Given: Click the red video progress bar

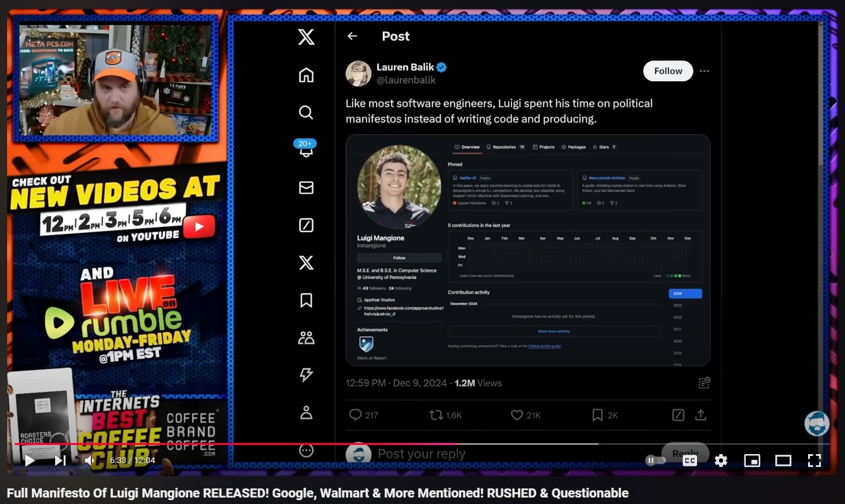Looking at the screenshot, I should [234, 444].
